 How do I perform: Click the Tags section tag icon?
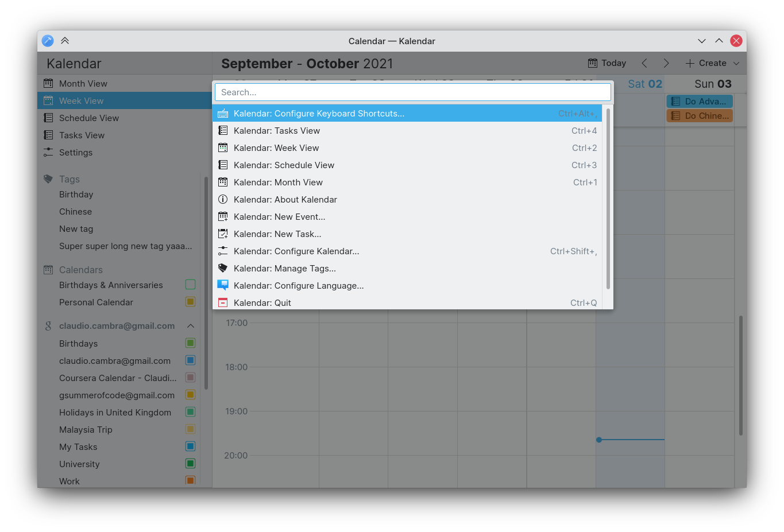pyautogui.click(x=48, y=179)
